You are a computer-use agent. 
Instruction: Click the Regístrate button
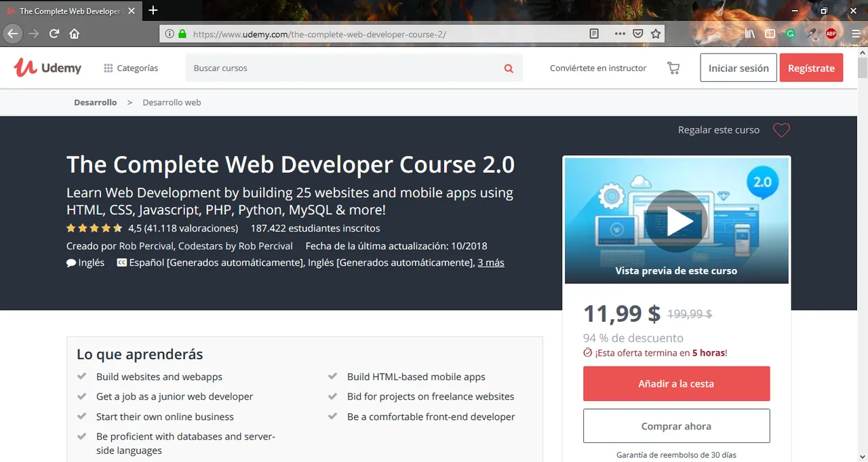811,68
